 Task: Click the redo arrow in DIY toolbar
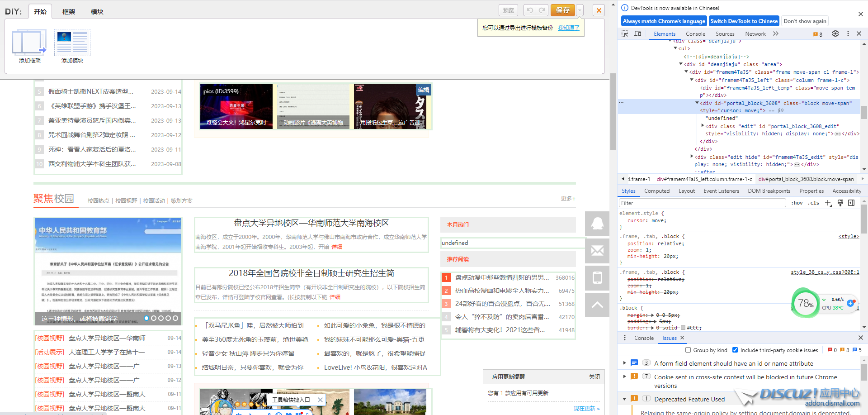point(542,10)
